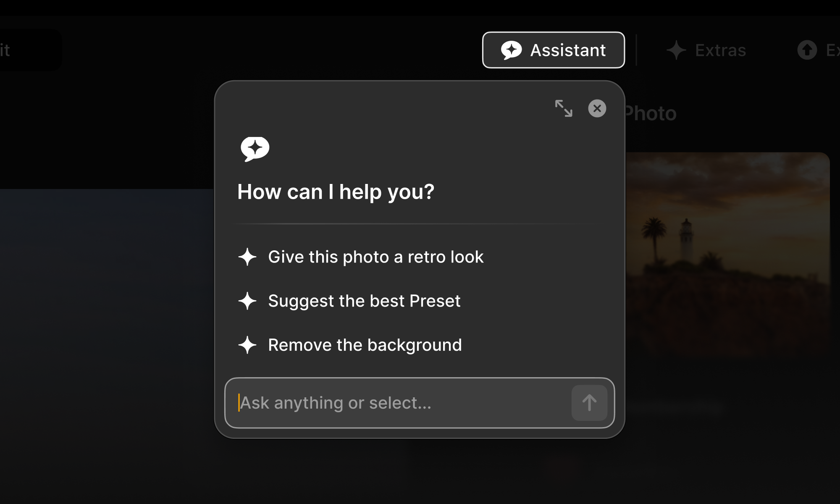Click the sparkle icon beside Remove background
The height and width of the screenshot is (504, 840).
point(247,345)
